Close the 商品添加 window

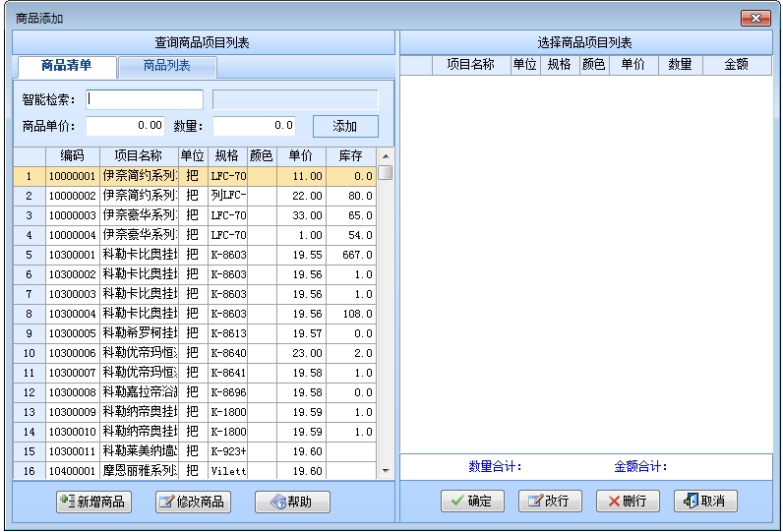754,18
